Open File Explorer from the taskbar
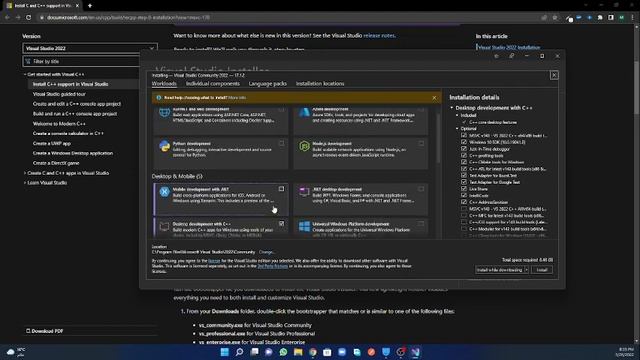The image size is (640, 360). [298, 352]
